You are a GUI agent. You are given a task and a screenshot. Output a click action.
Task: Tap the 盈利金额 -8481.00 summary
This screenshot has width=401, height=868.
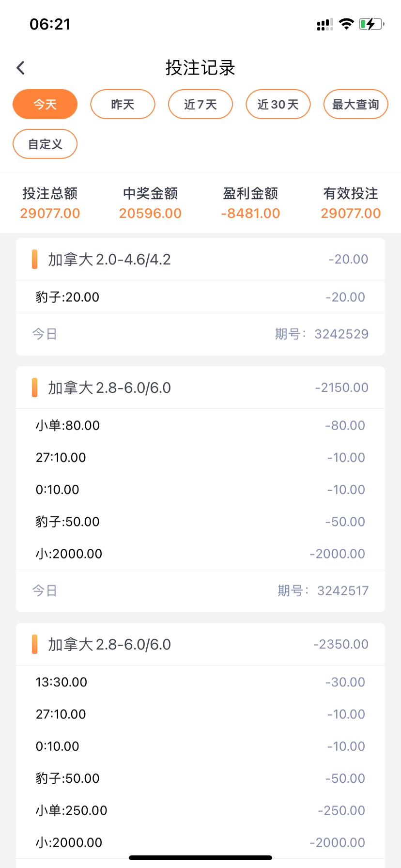[250, 203]
